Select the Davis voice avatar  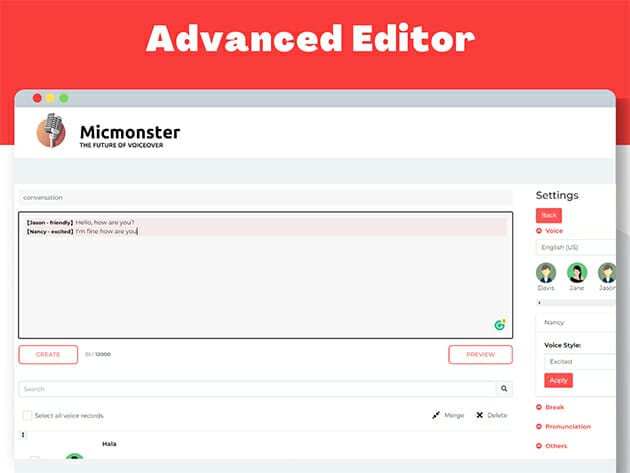546,273
